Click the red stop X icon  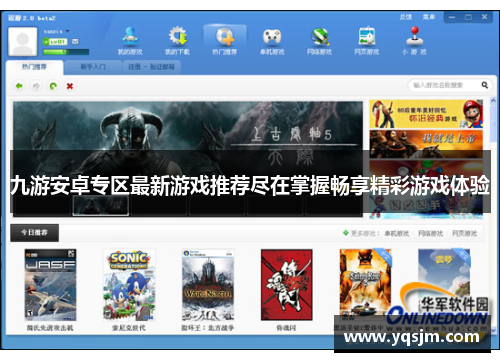pyautogui.click(x=70, y=86)
